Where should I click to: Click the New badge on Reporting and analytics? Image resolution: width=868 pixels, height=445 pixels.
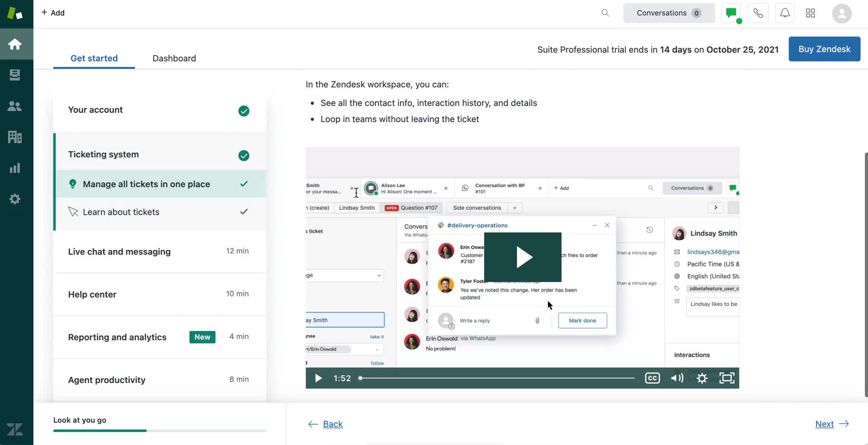pyautogui.click(x=202, y=337)
